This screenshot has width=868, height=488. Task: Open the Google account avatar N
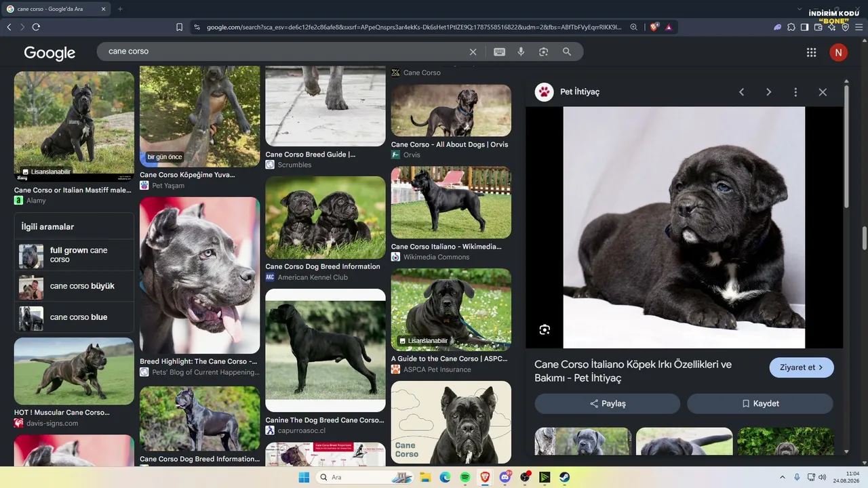[x=838, y=52]
